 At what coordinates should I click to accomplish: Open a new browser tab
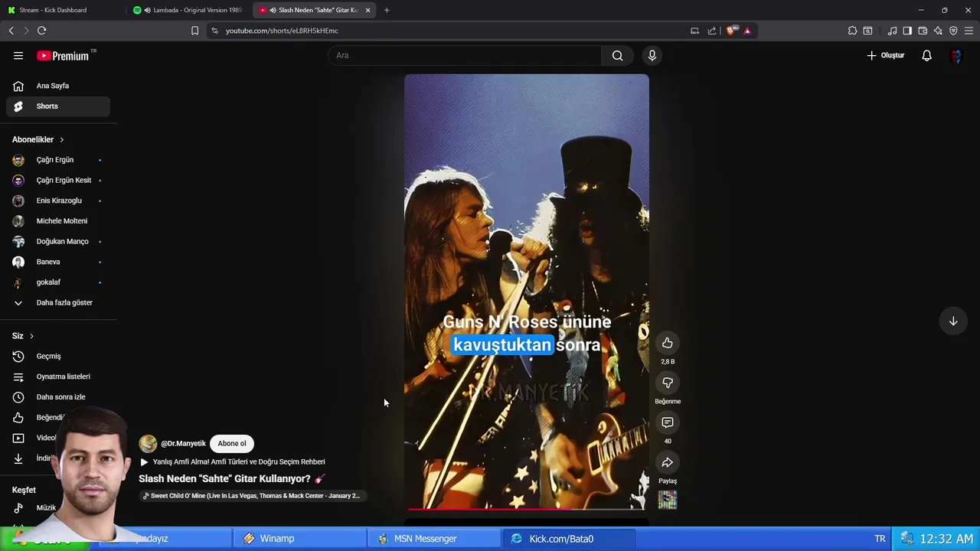point(387,10)
